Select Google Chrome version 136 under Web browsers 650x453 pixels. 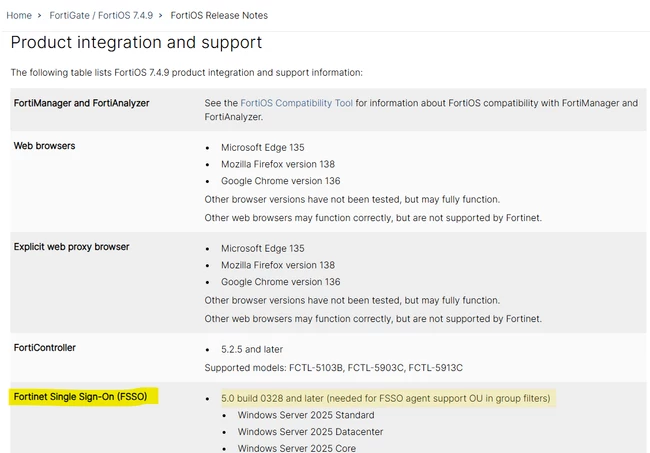click(x=280, y=181)
